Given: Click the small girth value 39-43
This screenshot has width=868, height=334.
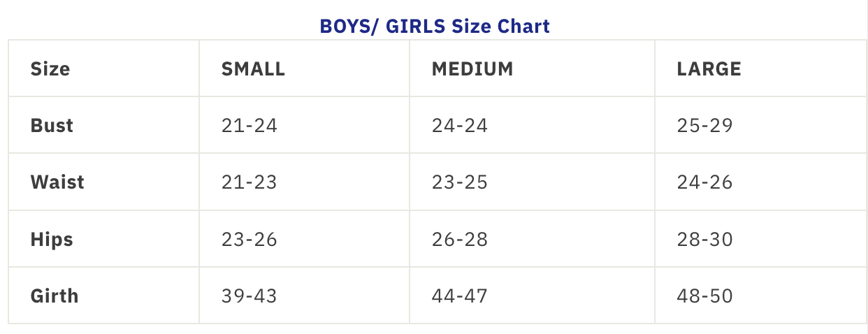Looking at the screenshot, I should click(x=249, y=296).
